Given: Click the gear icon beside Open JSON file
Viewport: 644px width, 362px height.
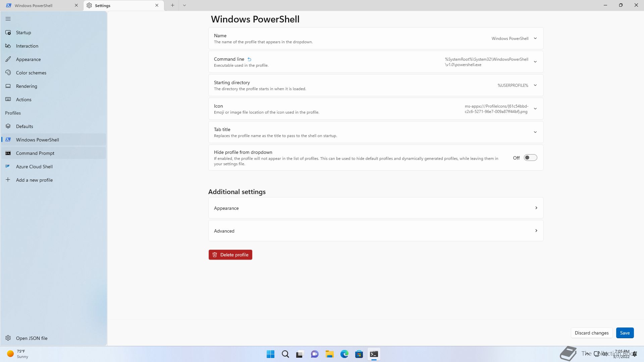Looking at the screenshot, I should 8,338.
